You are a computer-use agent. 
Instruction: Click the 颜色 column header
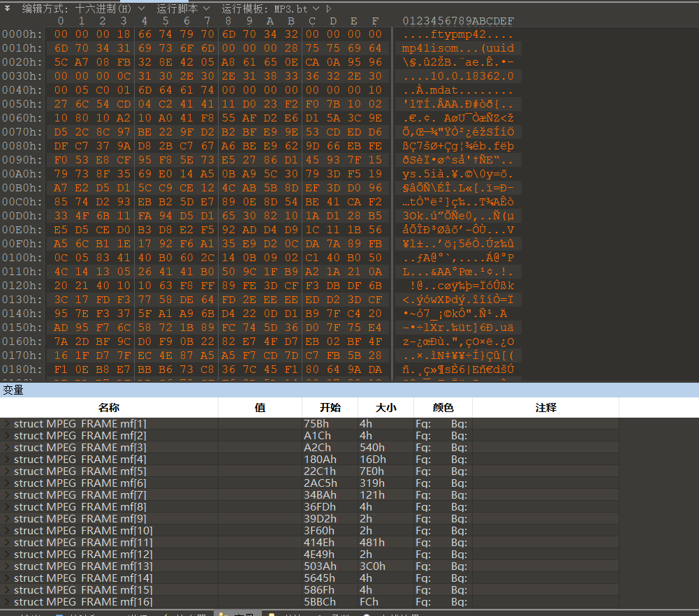443,408
